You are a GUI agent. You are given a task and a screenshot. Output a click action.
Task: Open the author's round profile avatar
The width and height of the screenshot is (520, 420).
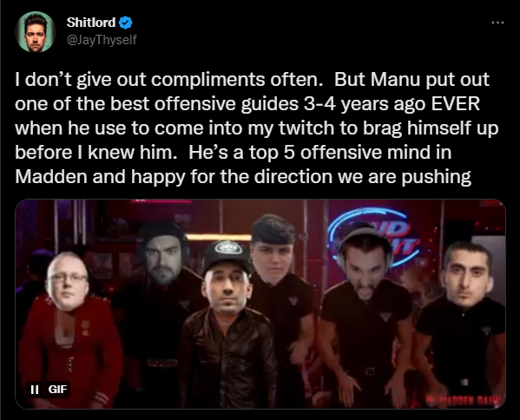tap(36, 32)
